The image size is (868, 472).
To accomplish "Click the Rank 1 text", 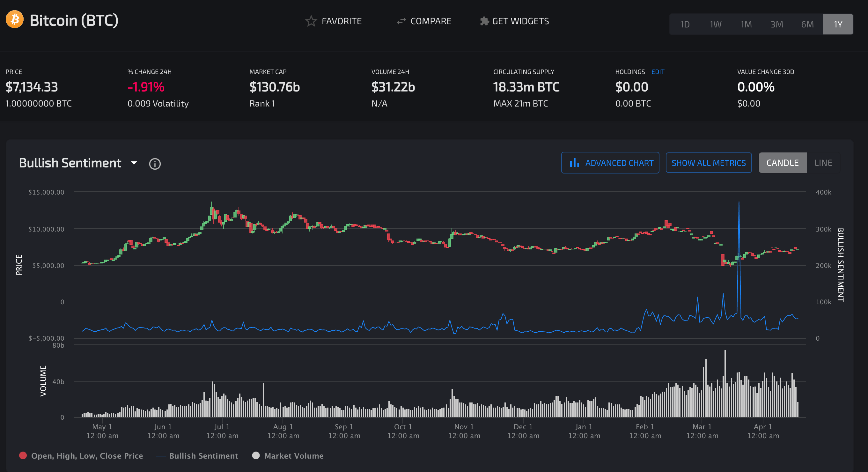I will coord(262,103).
